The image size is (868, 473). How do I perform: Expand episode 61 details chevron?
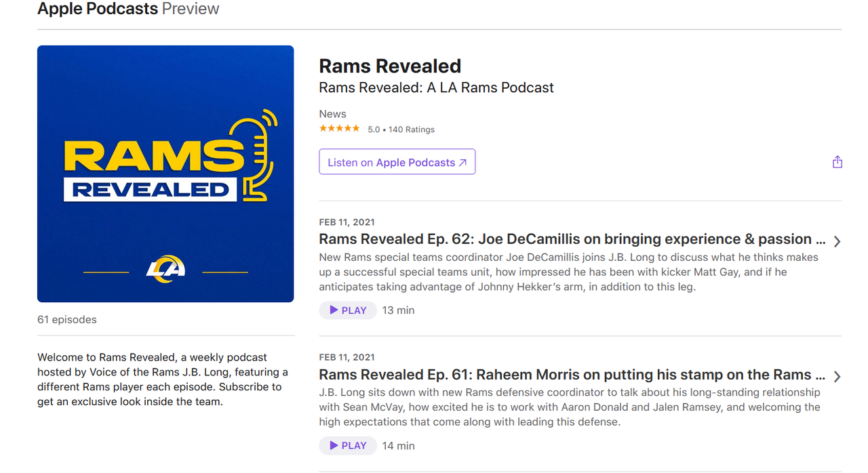click(837, 377)
